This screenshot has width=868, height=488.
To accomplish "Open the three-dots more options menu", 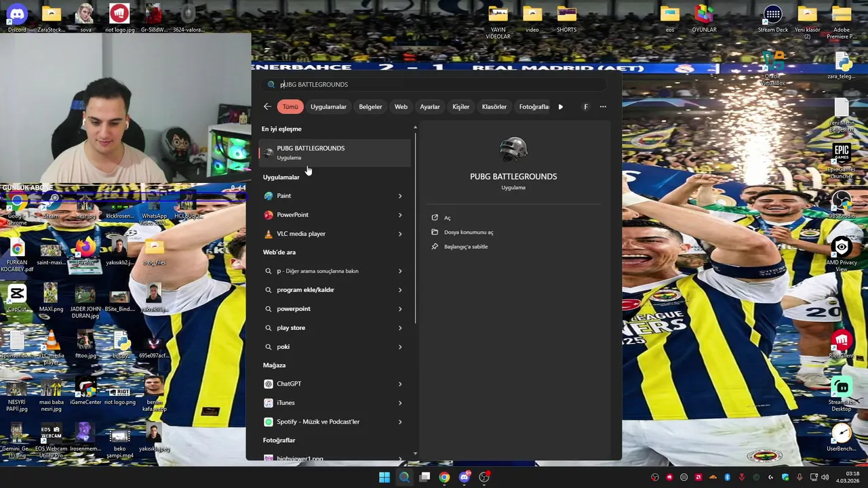I will 603,106.
